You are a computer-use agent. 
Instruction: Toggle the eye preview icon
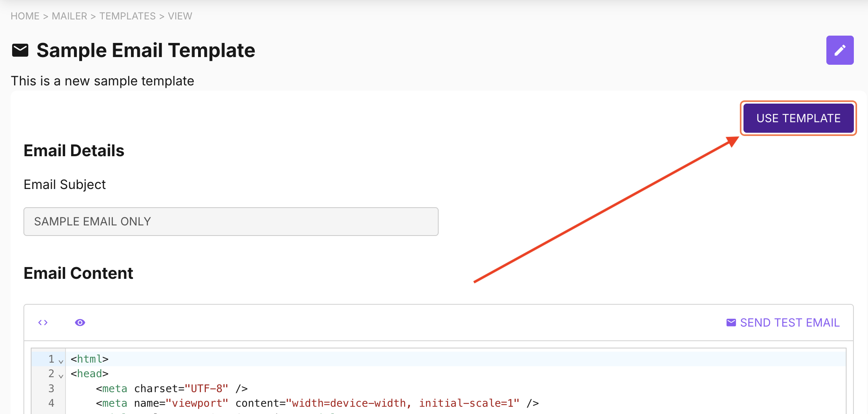click(80, 323)
